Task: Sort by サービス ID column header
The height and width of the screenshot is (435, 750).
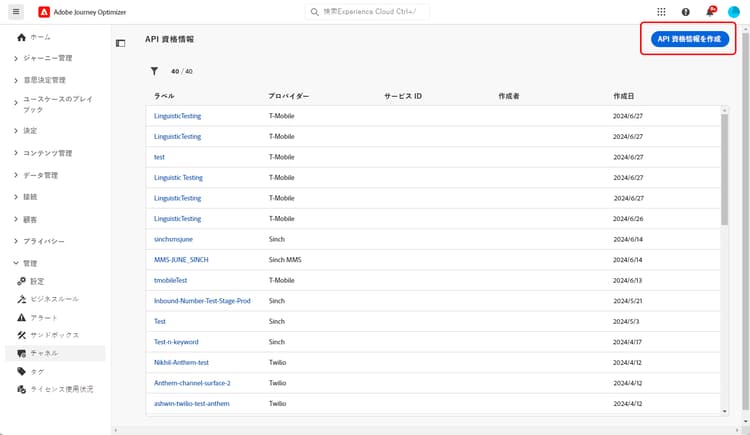Action: [x=403, y=96]
